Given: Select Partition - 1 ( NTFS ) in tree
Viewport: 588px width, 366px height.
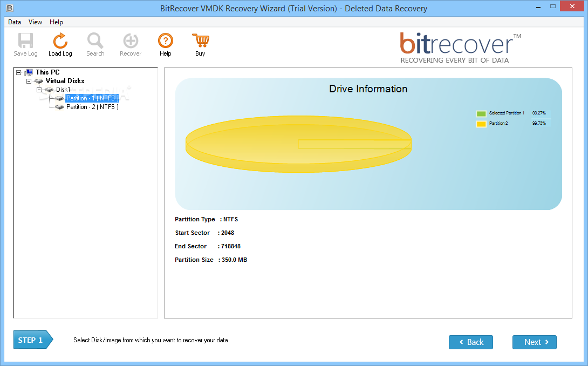Looking at the screenshot, I should click(92, 98).
